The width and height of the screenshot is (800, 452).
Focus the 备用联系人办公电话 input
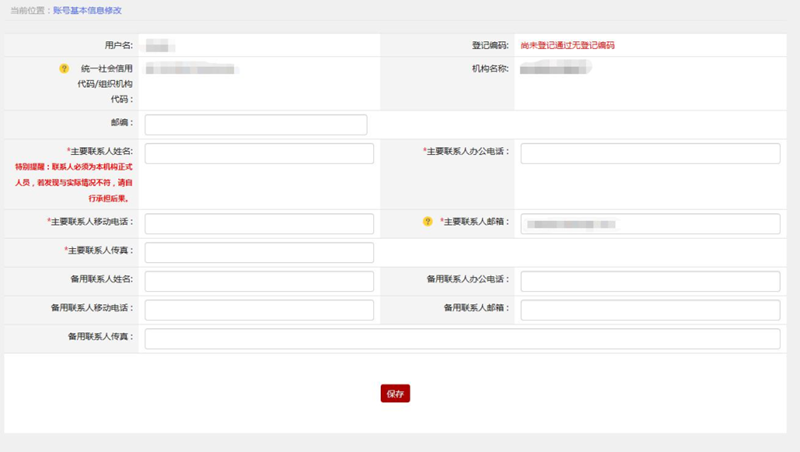(650, 281)
